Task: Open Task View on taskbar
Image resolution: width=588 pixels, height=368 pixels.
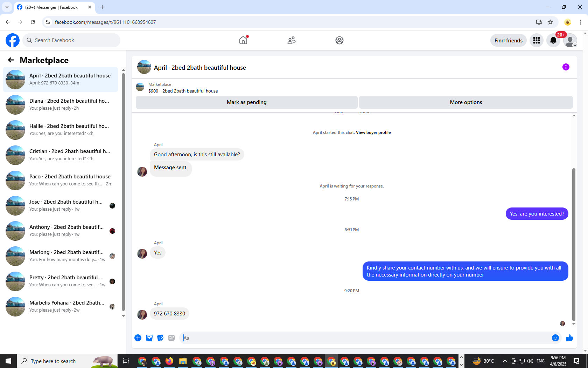Action: (126, 361)
